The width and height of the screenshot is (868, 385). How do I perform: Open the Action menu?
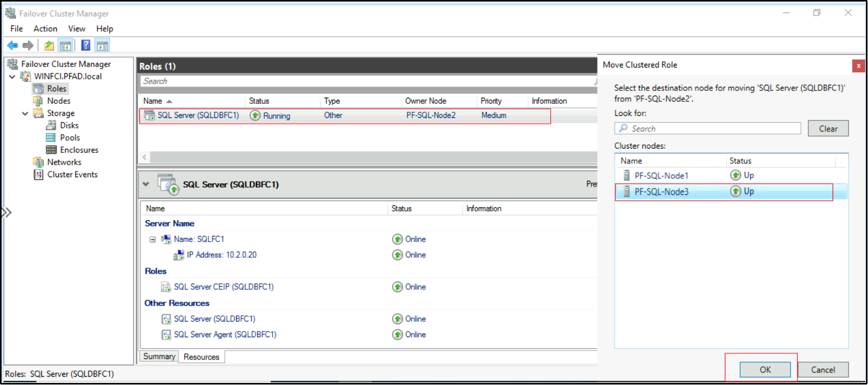(x=45, y=29)
